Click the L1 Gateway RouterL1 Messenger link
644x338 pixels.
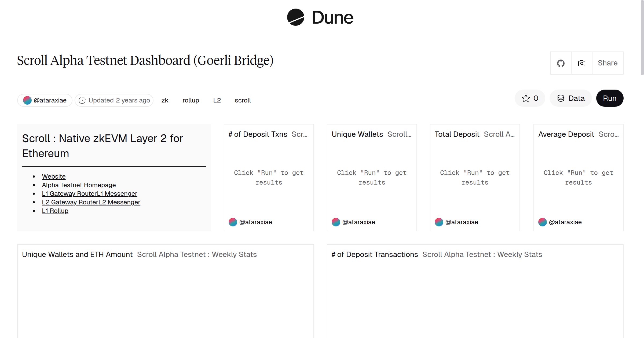89,193
